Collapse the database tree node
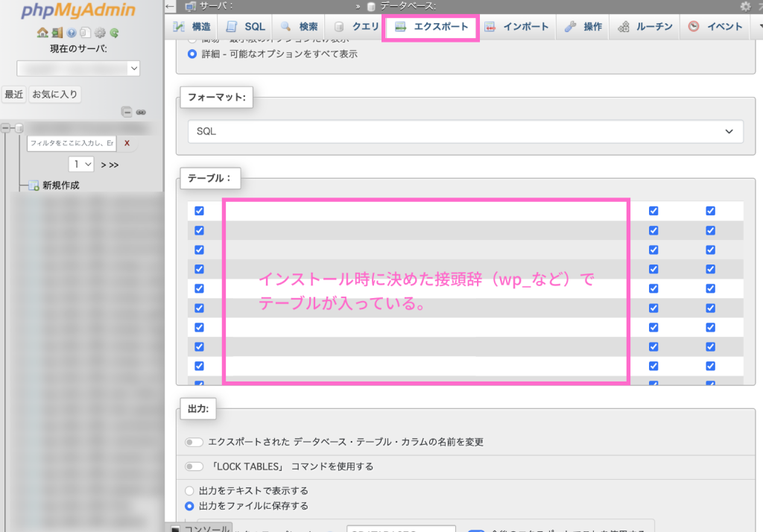The width and height of the screenshot is (763, 532). (7, 128)
